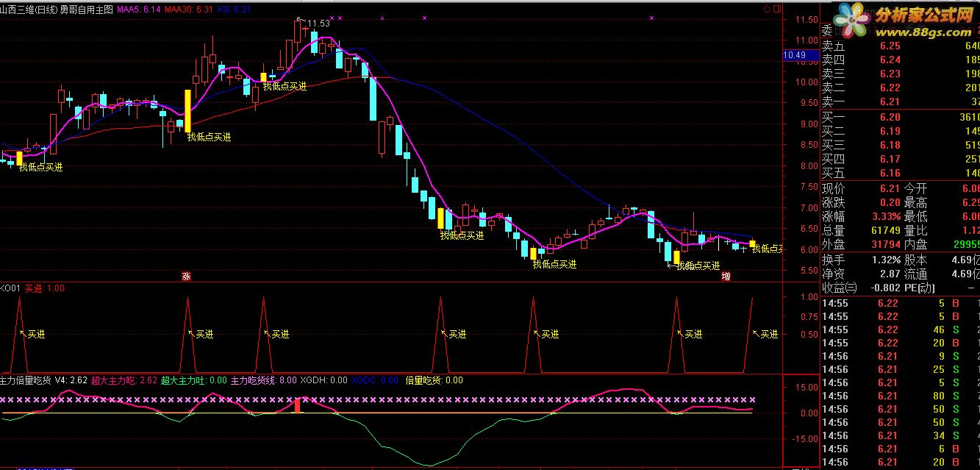Select the chart title 山西三维(日线)
Viewport: 980px width, 470px height.
point(29,10)
